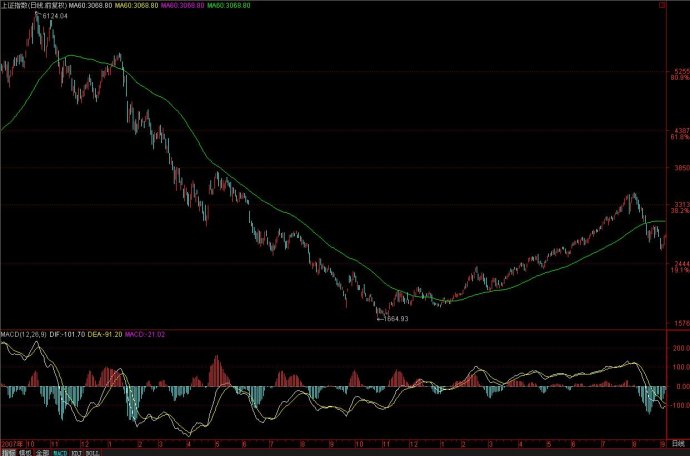Open MACD(12,26,9) parameter label
The image size is (690, 456).
23,332
